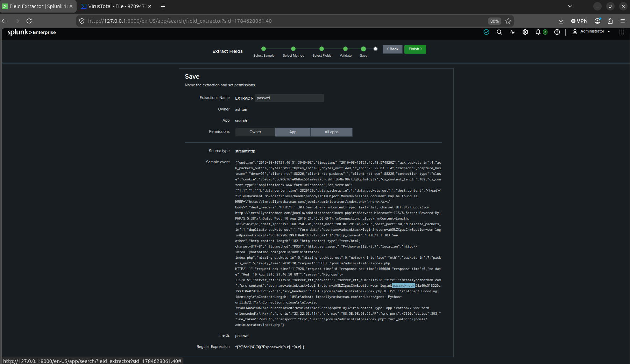Open the Splunk settings gear icon
The image size is (630, 364).
(525, 32)
